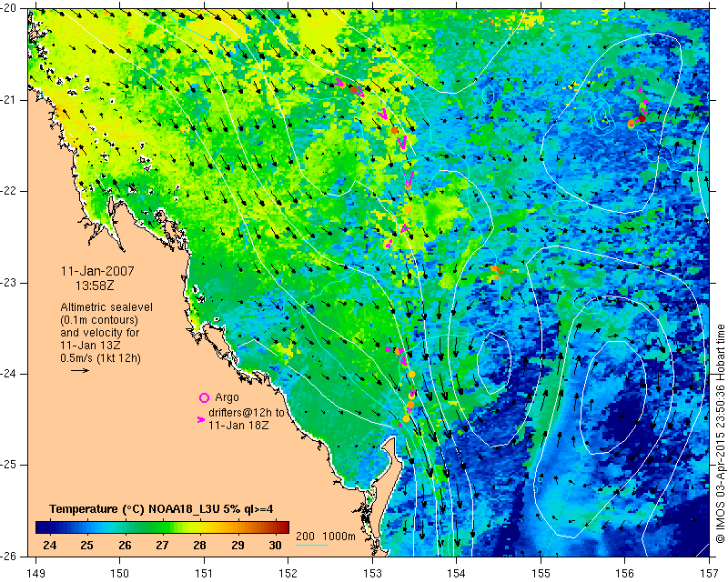Viewport: 728px width, 582px height.
Task: Click the longitude axis label 152
Action: (x=288, y=574)
